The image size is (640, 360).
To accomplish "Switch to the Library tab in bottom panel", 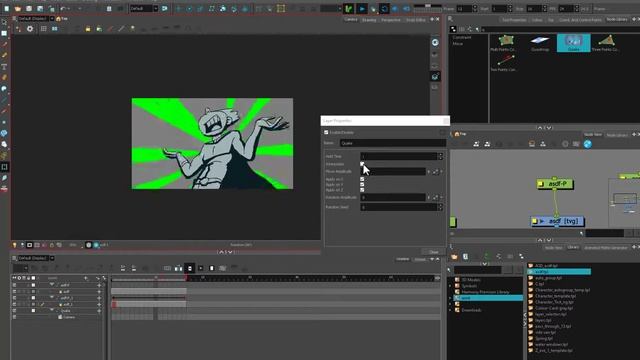I will click(573, 247).
